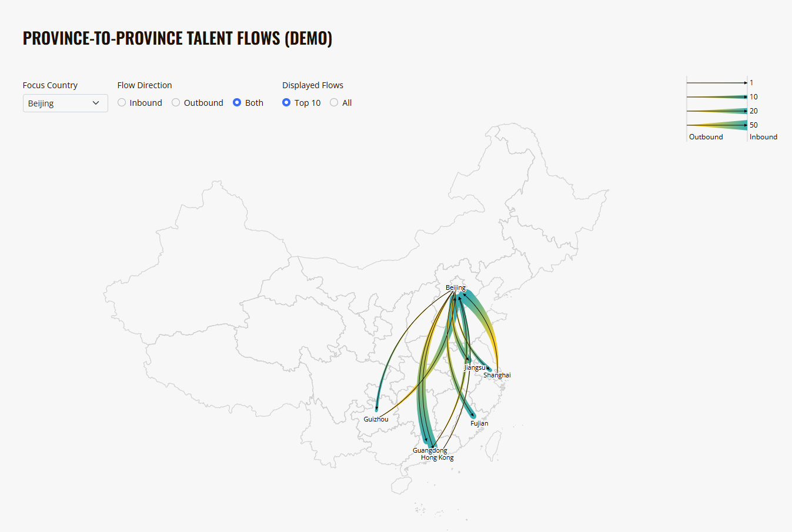Select the Hong Kong label
This screenshot has height=532, width=792.
click(x=437, y=457)
